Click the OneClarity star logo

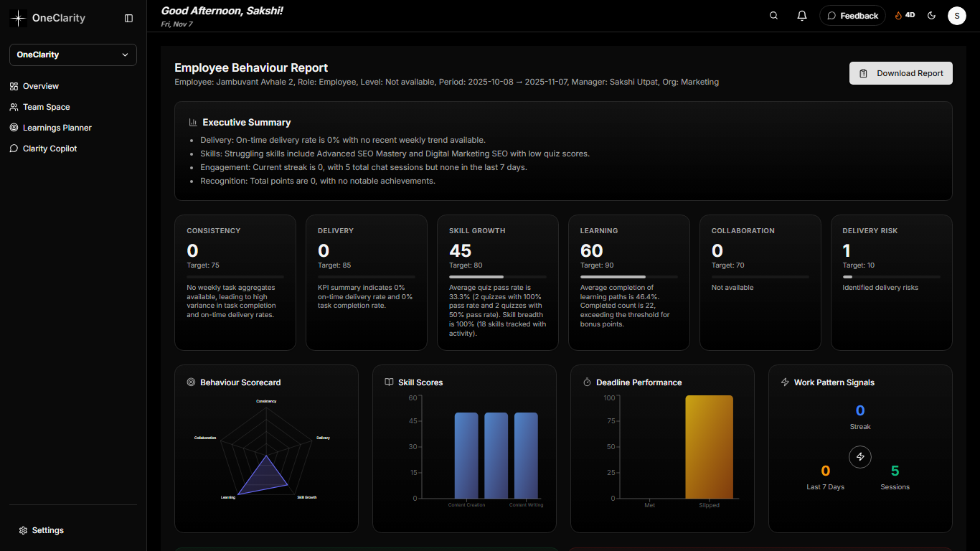point(19,18)
